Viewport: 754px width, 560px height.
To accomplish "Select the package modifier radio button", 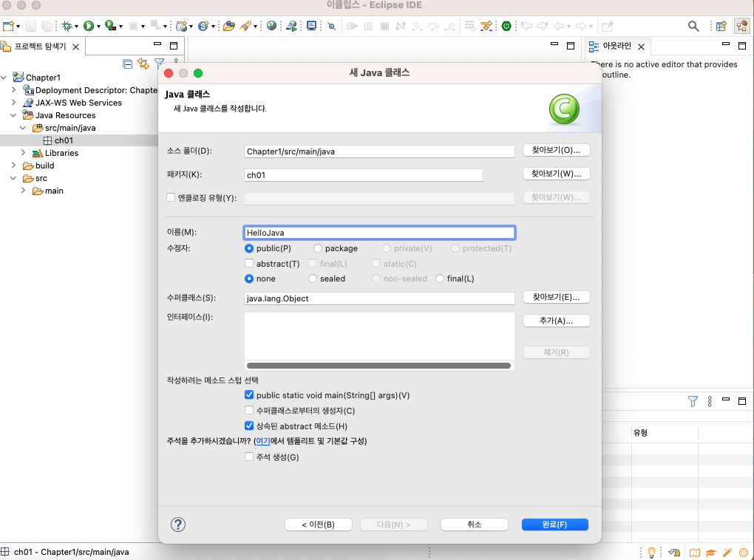I will (318, 248).
